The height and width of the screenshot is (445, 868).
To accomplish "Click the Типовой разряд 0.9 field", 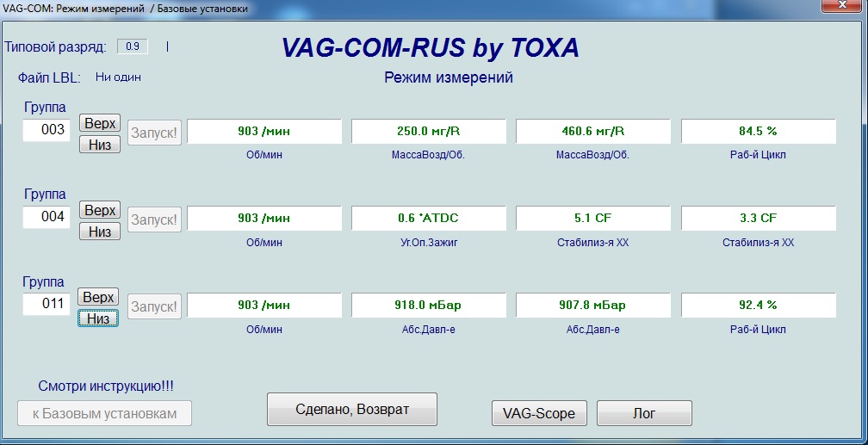I will point(132,46).
